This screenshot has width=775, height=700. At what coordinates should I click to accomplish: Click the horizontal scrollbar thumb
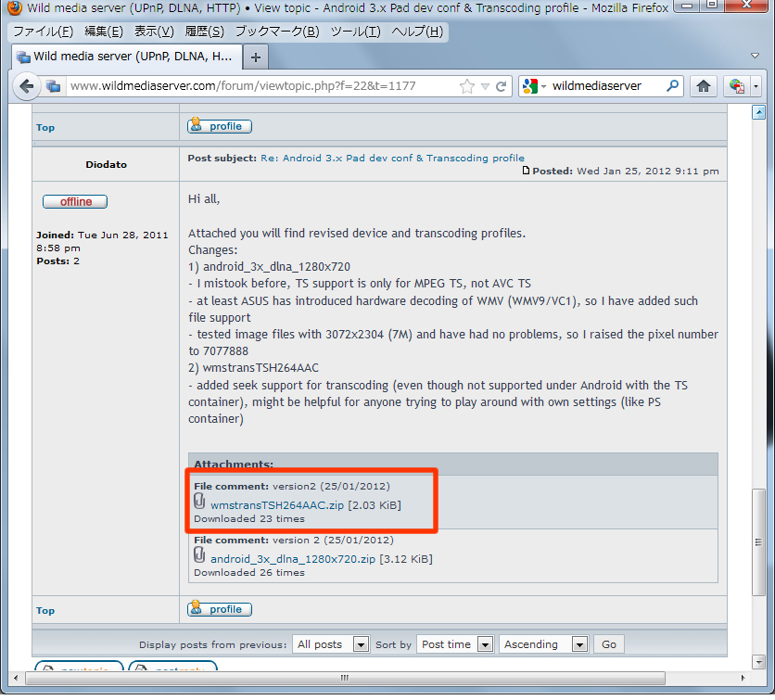(345, 678)
